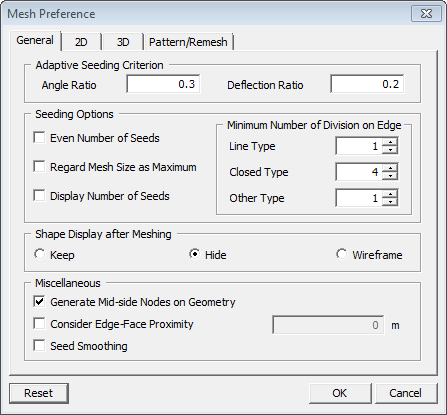
Task: Uncheck Generate Mid-side Nodes on Geometry
Action: 39,302
